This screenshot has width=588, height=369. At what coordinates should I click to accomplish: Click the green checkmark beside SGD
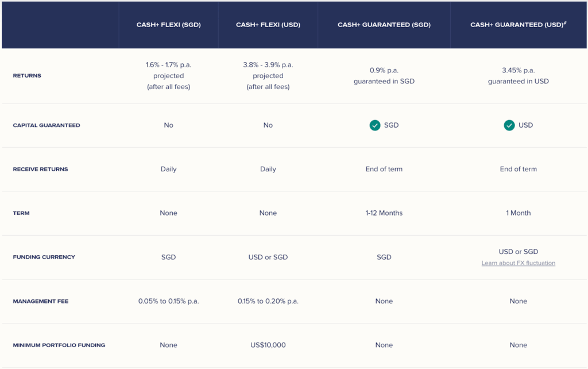375,125
